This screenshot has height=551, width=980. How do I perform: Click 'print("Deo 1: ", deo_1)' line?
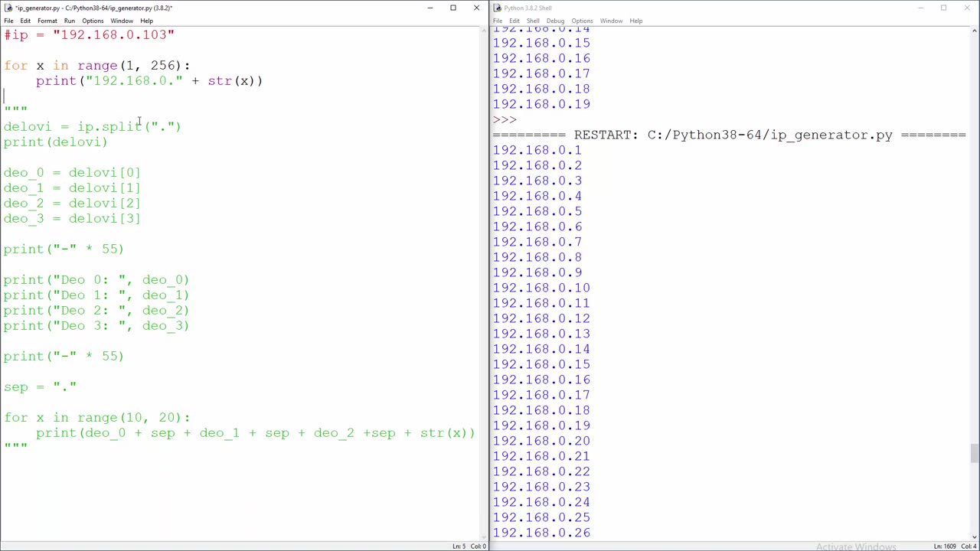[x=96, y=295]
